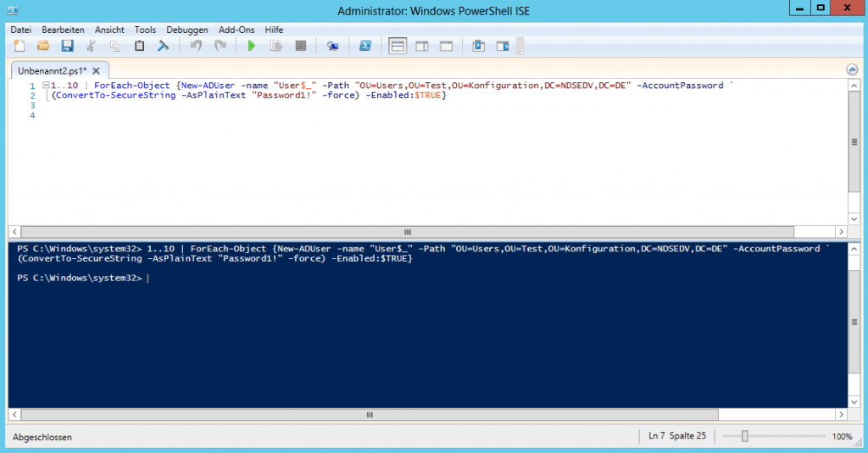Click the Run Script green play icon

251,46
